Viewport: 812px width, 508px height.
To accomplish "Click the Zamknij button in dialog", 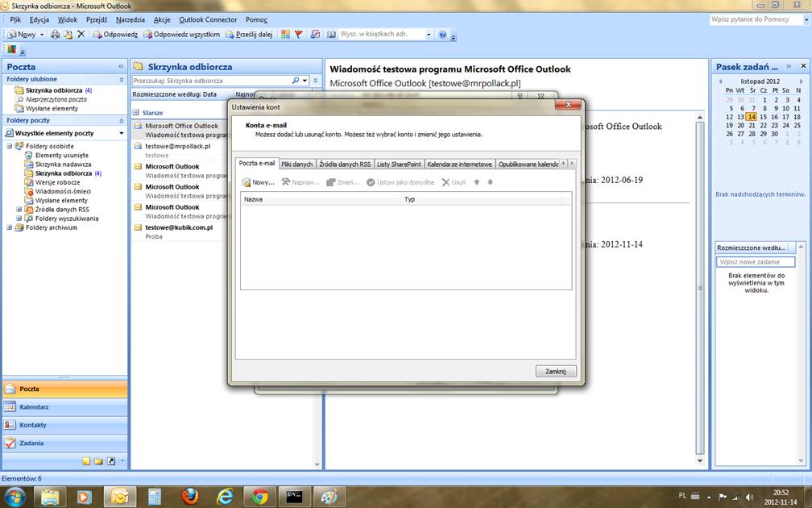I will click(x=555, y=371).
